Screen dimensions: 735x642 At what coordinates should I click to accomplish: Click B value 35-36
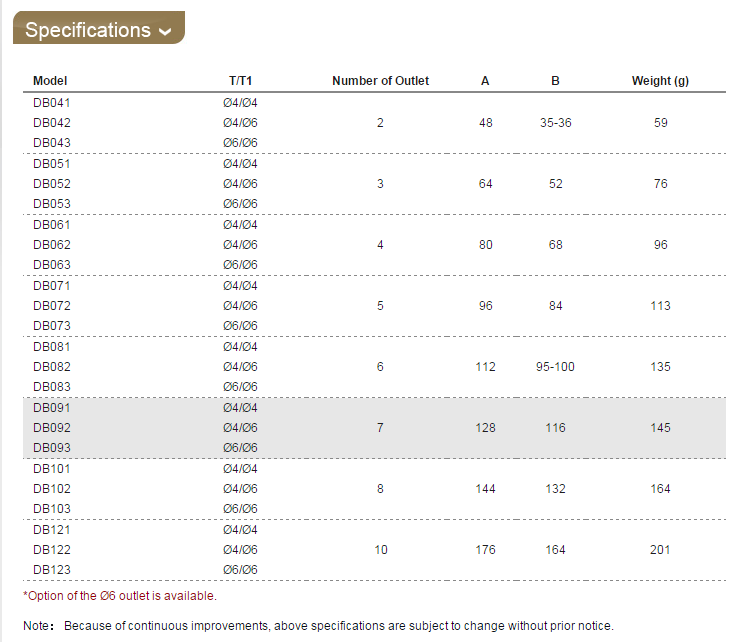pos(555,123)
